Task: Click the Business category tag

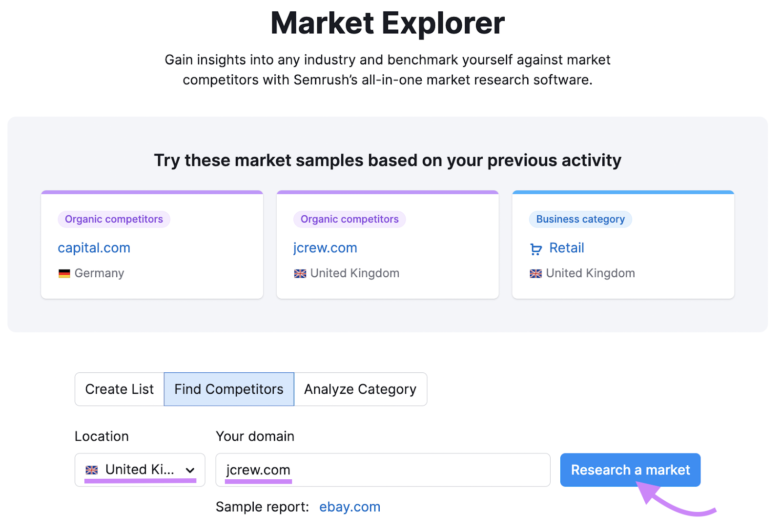Action: [x=580, y=219]
